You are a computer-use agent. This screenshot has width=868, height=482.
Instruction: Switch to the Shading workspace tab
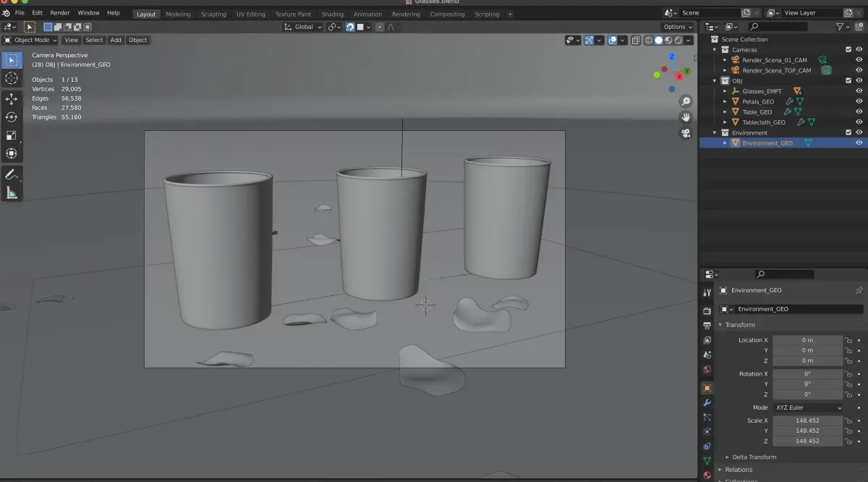coord(333,14)
